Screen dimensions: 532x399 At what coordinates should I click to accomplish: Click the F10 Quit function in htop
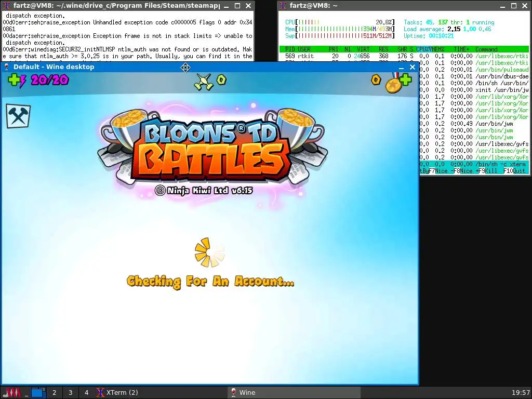pos(514,171)
